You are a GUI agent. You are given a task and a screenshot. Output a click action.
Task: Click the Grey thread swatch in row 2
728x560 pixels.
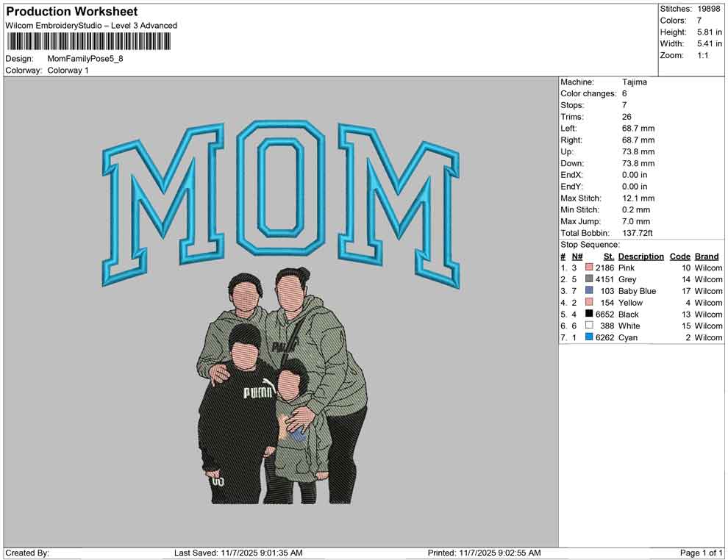pos(588,279)
